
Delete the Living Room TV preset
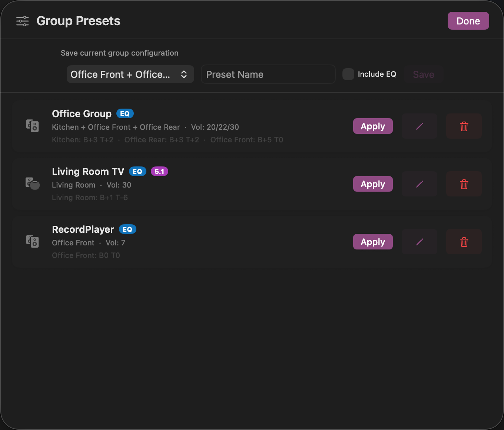[x=464, y=184]
